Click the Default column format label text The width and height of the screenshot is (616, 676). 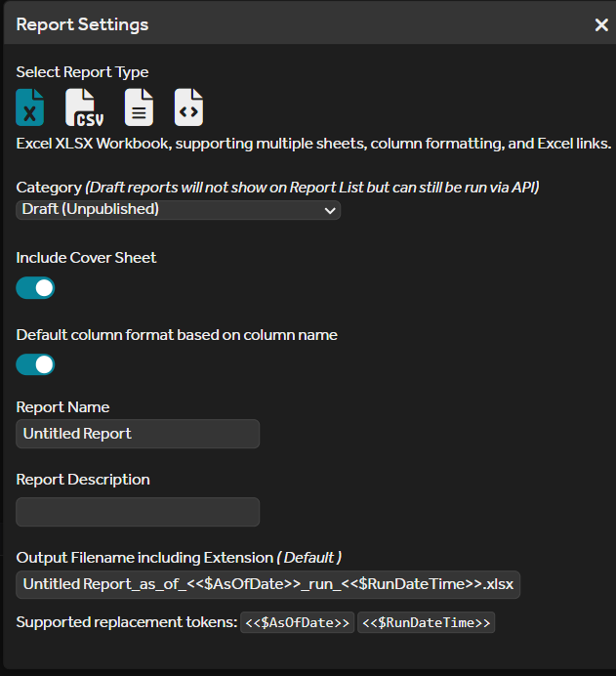click(x=177, y=335)
